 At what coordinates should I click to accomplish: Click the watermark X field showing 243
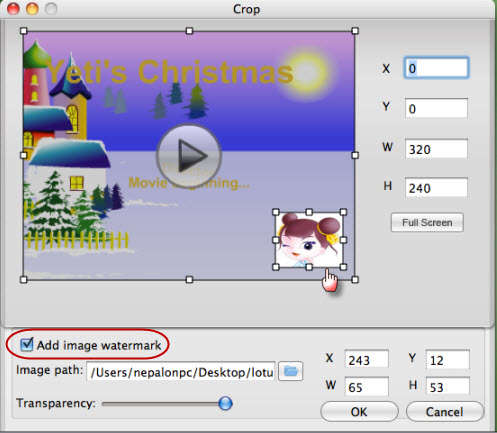367,360
